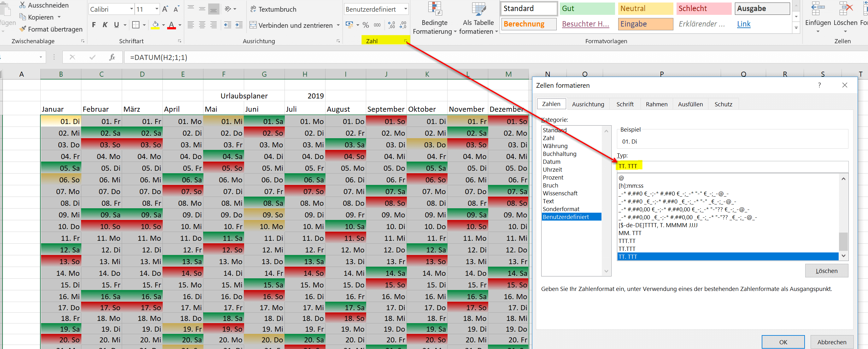Viewport: 868px width, 349px height.
Task: Align text right icon
Action: pyautogui.click(x=214, y=25)
